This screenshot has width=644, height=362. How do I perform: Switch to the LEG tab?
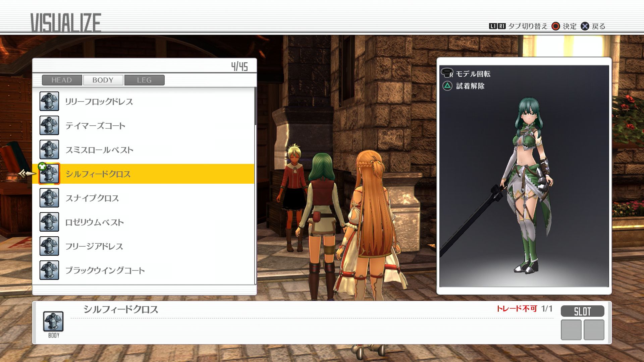point(144,80)
